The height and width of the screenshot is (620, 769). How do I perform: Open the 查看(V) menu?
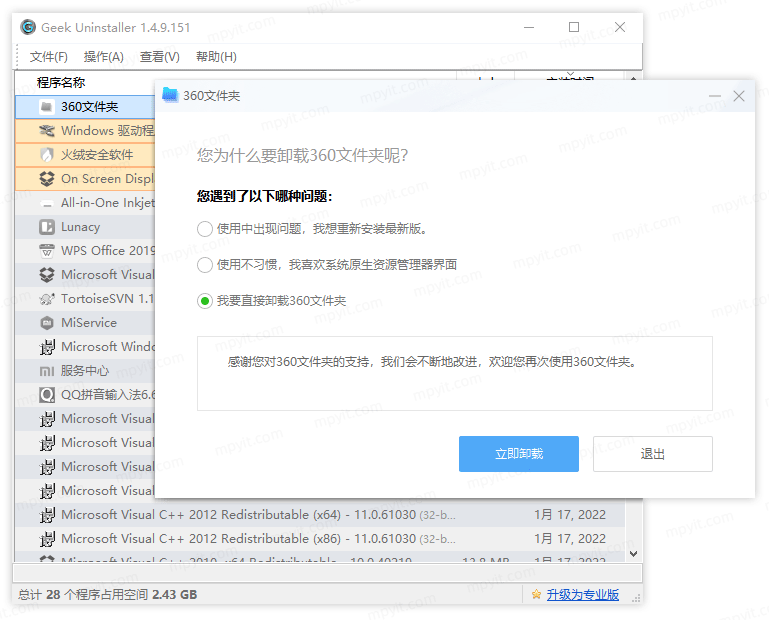pos(159,57)
